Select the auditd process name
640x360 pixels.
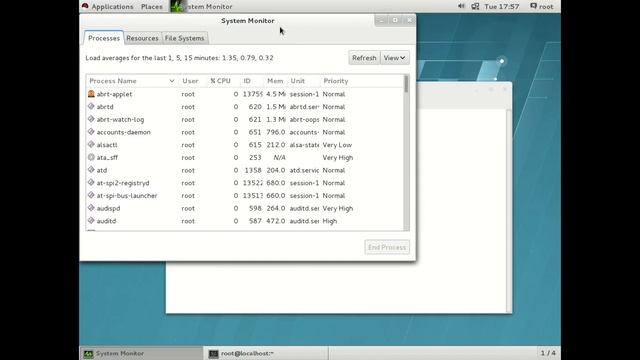pos(106,220)
